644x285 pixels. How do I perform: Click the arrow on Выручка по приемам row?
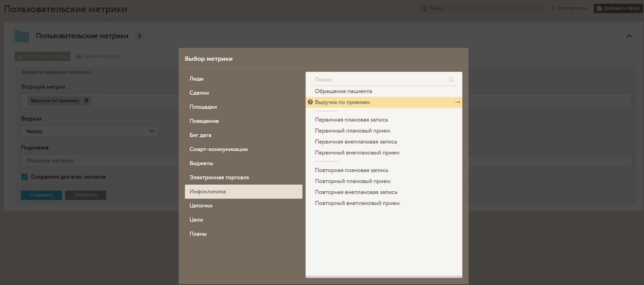[457, 102]
